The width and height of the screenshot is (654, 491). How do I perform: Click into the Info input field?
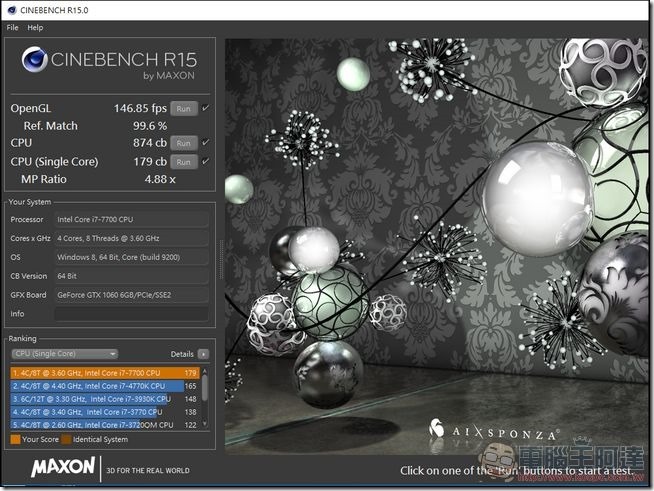[x=131, y=314]
